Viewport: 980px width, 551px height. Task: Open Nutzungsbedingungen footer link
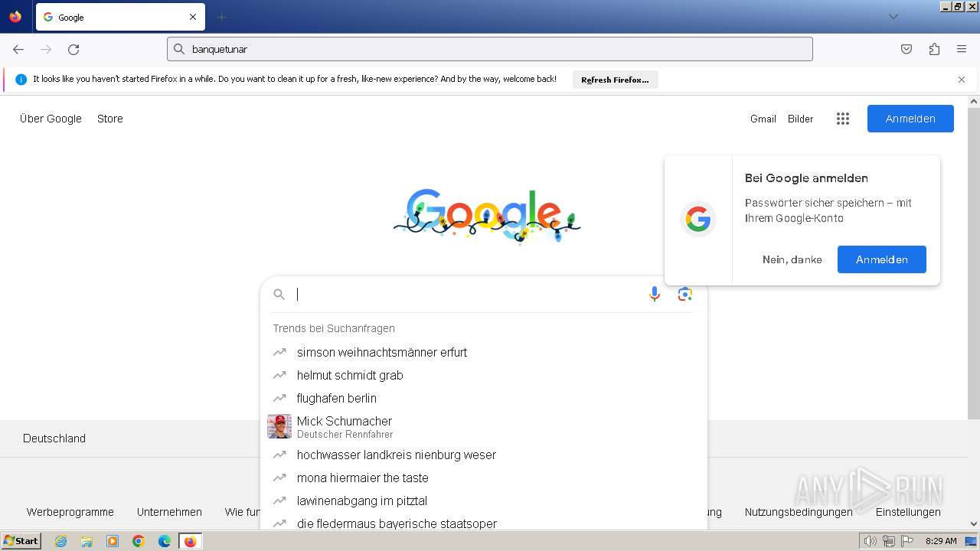click(x=799, y=512)
